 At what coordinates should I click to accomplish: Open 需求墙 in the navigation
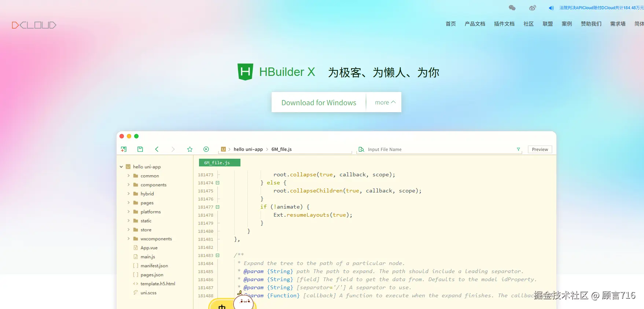pos(618,24)
